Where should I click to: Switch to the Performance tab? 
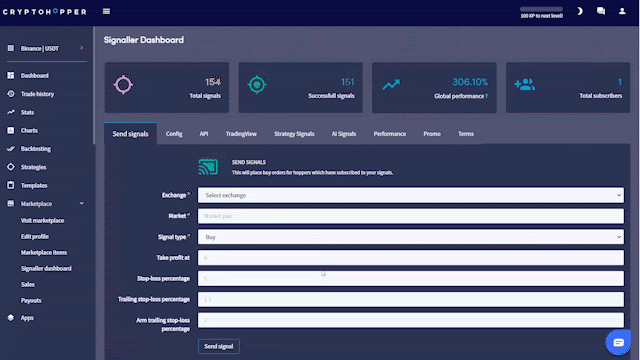click(x=390, y=134)
